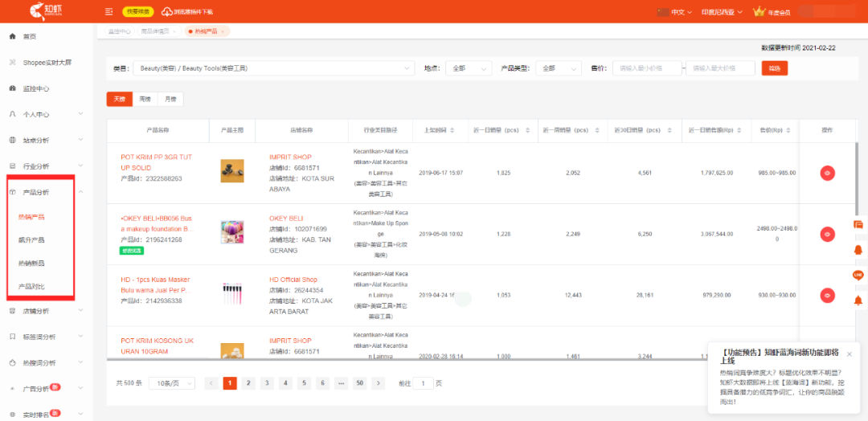The image size is (868, 421).
Task: Click the orange 筛选 filter button
Action: [775, 68]
